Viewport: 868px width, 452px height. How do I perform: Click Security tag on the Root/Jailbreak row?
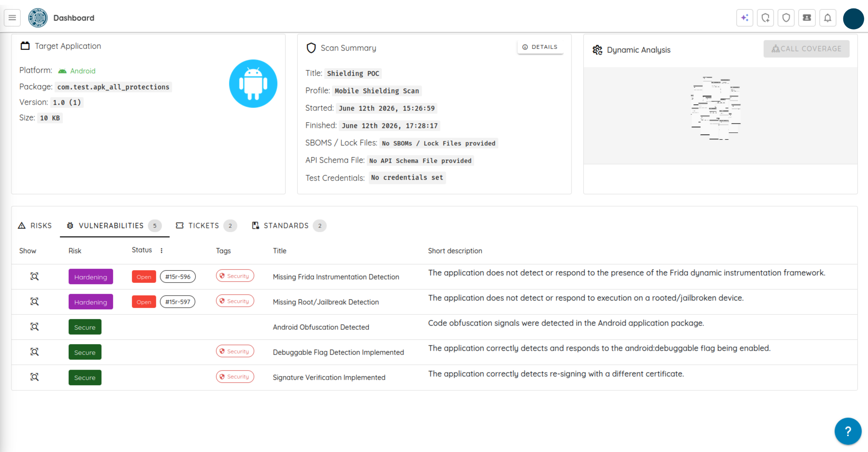click(x=235, y=301)
